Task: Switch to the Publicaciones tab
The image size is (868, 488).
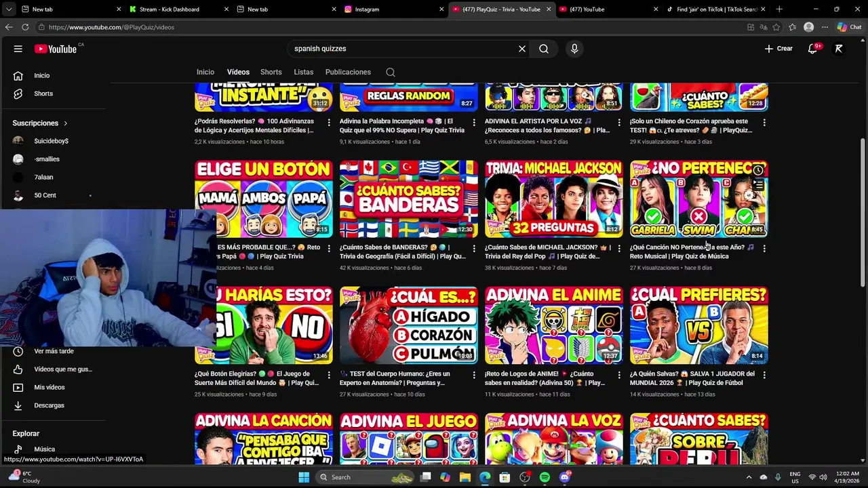Action: pos(348,72)
